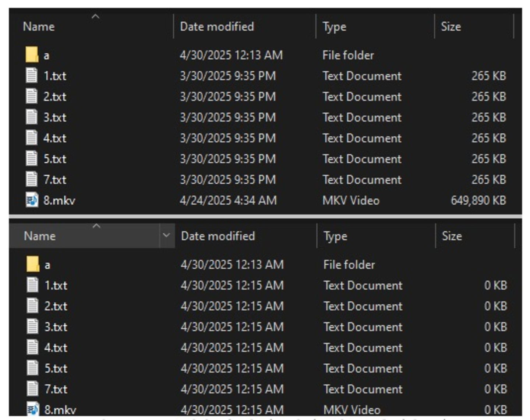Click 8.mkv filename in upper list
The image size is (530, 420).
[x=59, y=200]
